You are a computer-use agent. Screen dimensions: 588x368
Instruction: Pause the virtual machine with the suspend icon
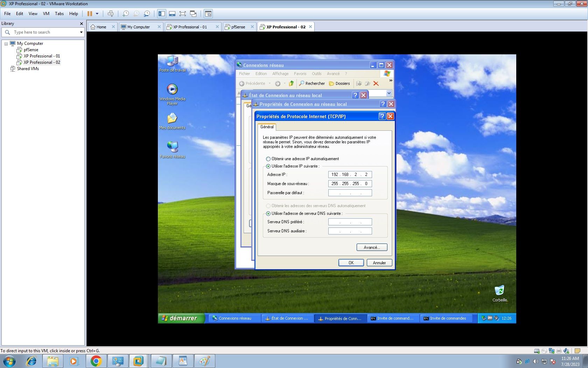(90, 14)
